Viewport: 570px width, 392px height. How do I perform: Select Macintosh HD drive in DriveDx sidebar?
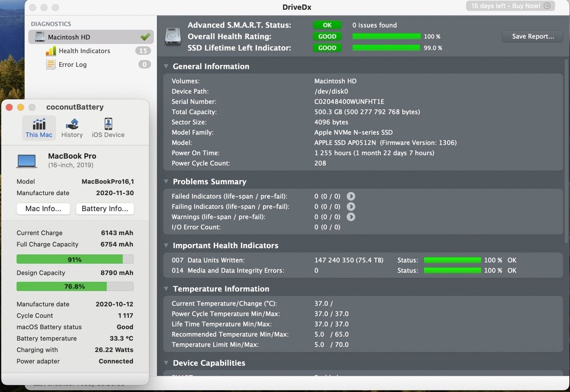pyautogui.click(x=91, y=37)
